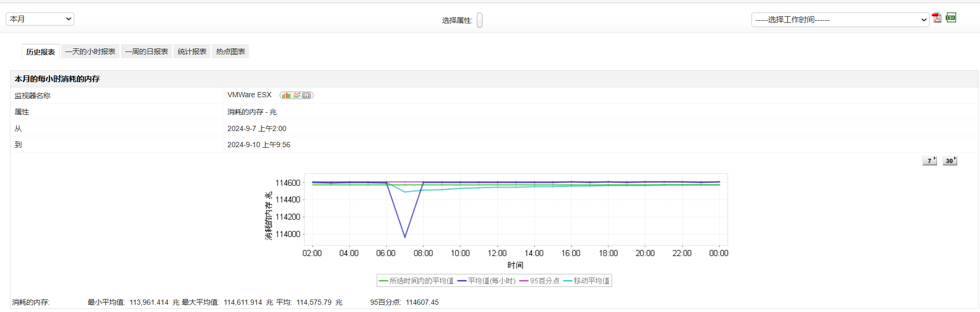This screenshot has height=312, width=980.
Task: Click the 02:00 x-axis label
Action: pos(312,253)
